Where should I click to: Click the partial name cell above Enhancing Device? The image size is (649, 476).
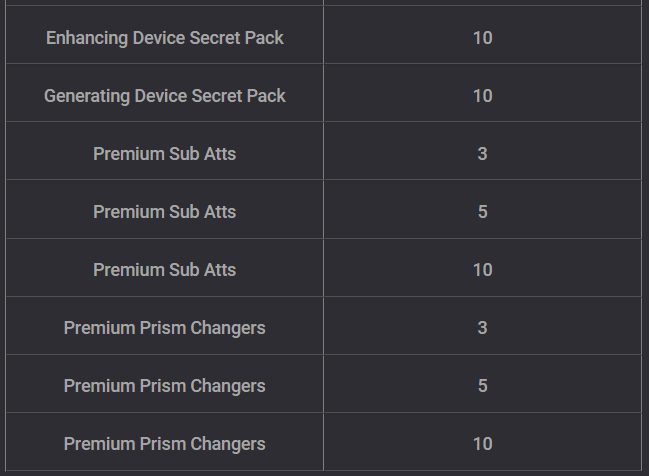(165, 2)
